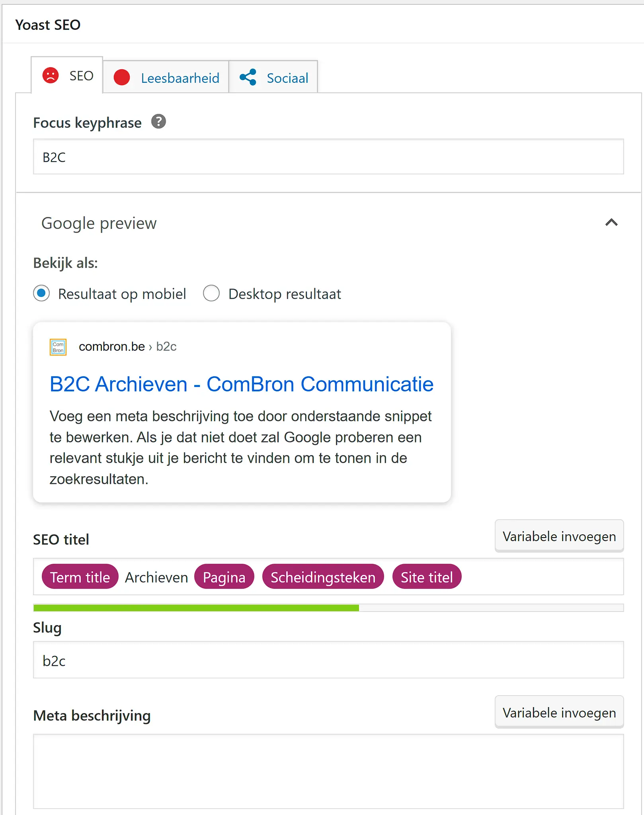The height and width of the screenshot is (815, 644).
Task: Click Variabele invoegen for Meta beschrijving
Action: pyautogui.click(x=559, y=712)
